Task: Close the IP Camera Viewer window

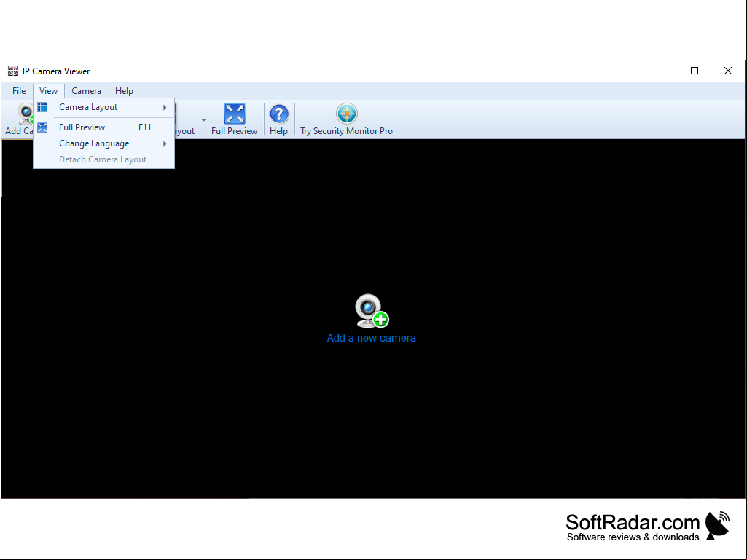Action: [728, 71]
